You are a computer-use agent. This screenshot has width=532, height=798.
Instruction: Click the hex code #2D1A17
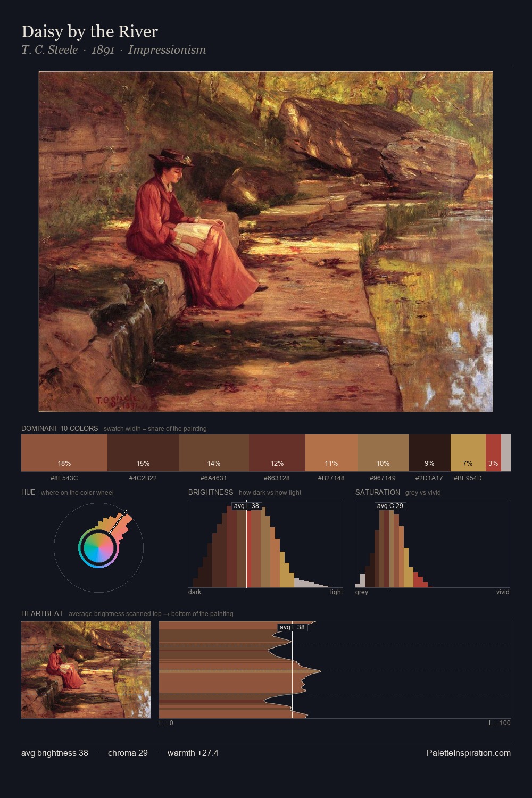coord(429,478)
